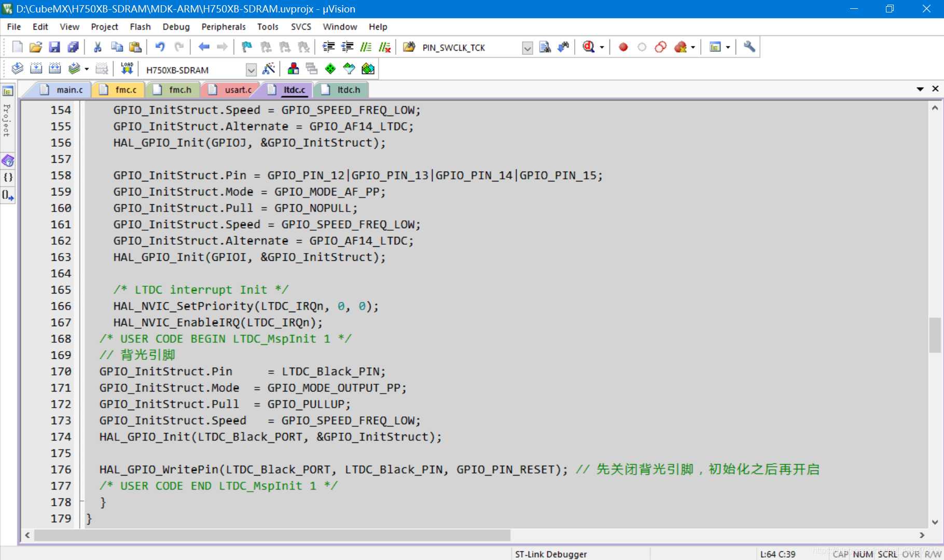This screenshot has height=560, width=944.
Task: Toggle the Enable/Disable breakpoint hollow circle icon
Action: [642, 47]
